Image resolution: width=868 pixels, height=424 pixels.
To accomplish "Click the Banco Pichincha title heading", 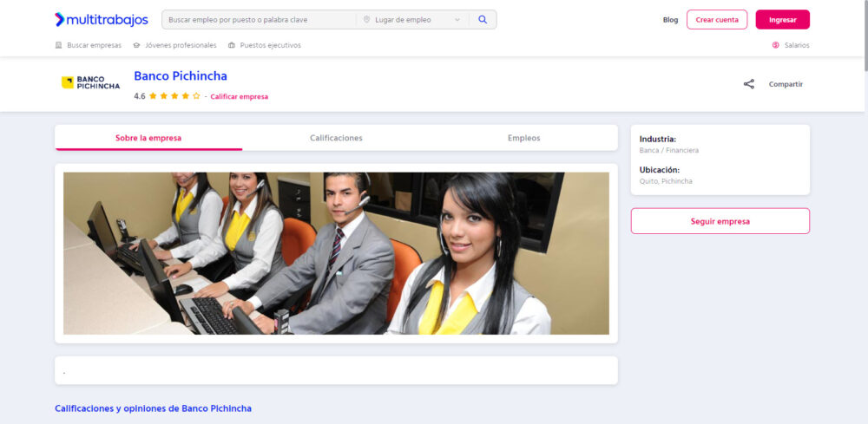I will tap(181, 75).
